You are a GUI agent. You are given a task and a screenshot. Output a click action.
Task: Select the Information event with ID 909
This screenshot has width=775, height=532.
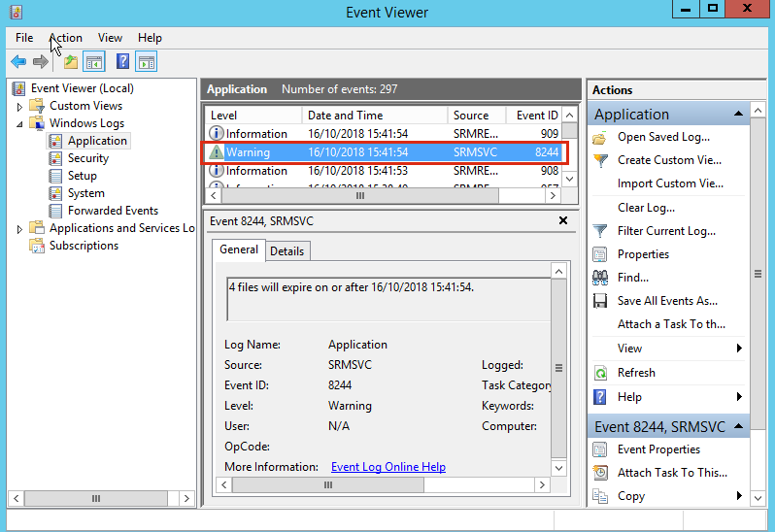[384, 134]
